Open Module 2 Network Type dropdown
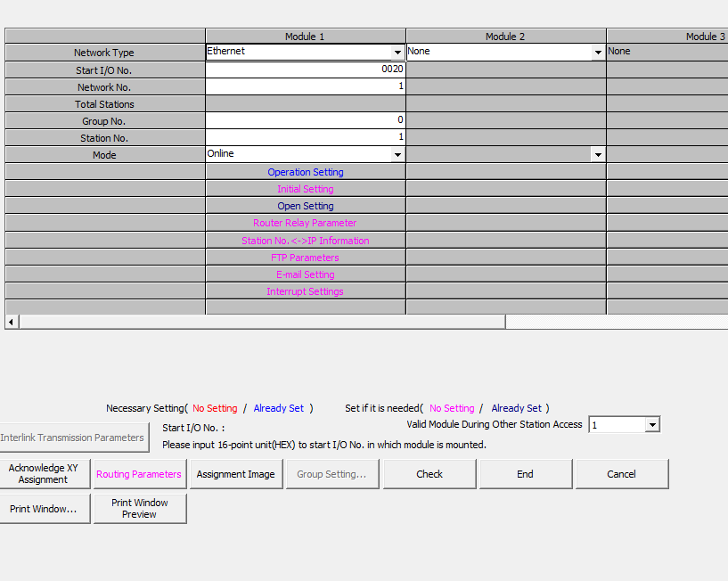 click(598, 53)
